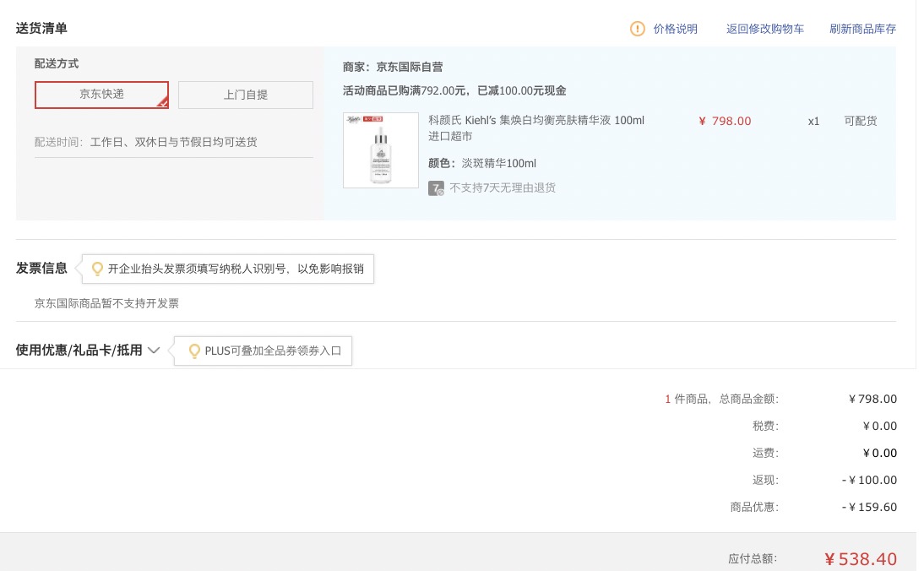Select 上门自提 pickup option
The image size is (924, 571).
click(245, 95)
